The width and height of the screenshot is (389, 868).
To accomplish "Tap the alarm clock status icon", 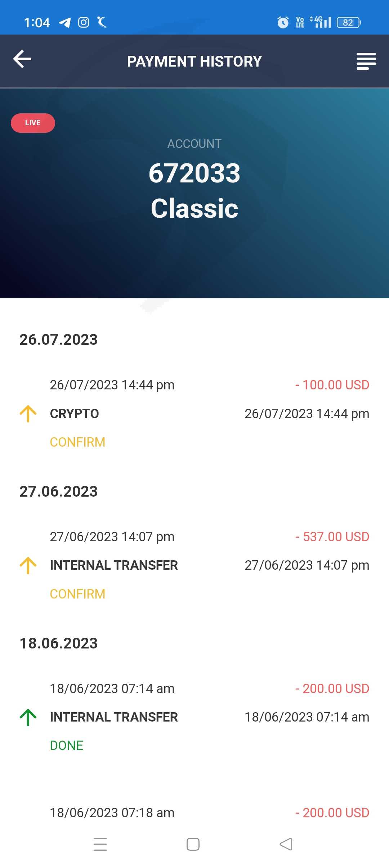I will pos(283,23).
